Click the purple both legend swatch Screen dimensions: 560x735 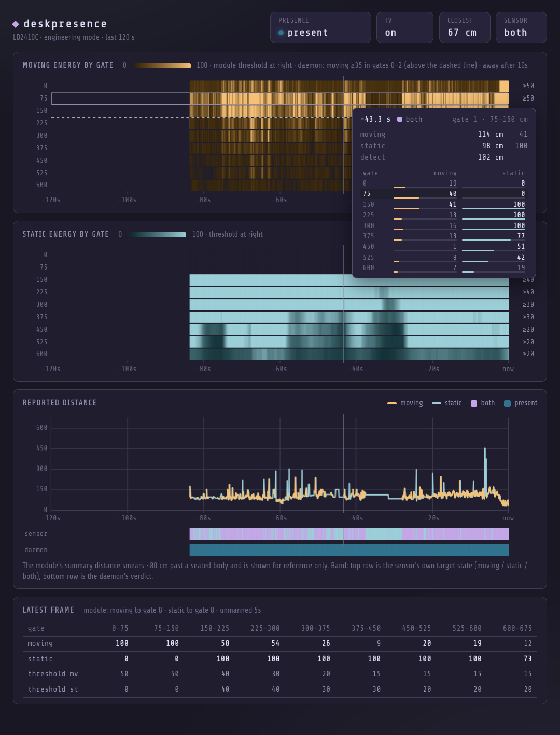point(474,403)
